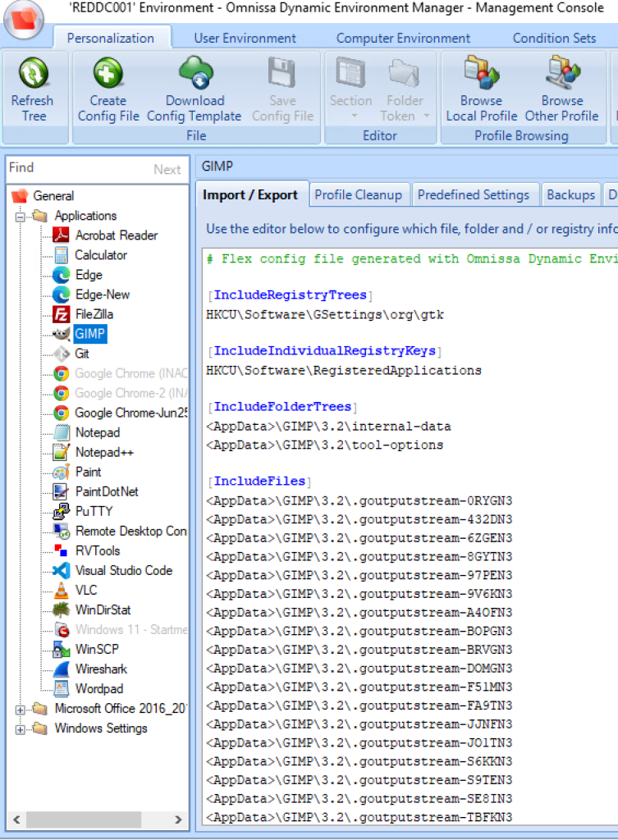Click the Save Config File icon

(x=282, y=72)
